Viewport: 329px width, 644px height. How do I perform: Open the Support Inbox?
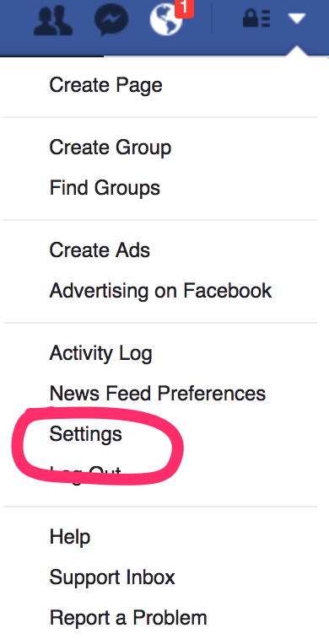pos(112,577)
